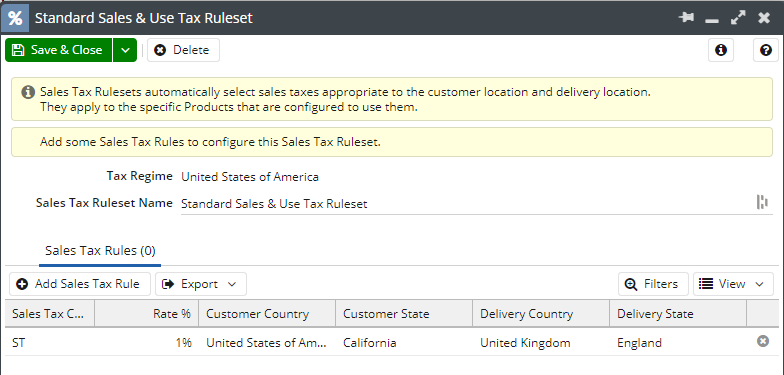Open the Export dropdown menu
Image resolution: width=784 pixels, height=375 pixels.
coord(200,284)
